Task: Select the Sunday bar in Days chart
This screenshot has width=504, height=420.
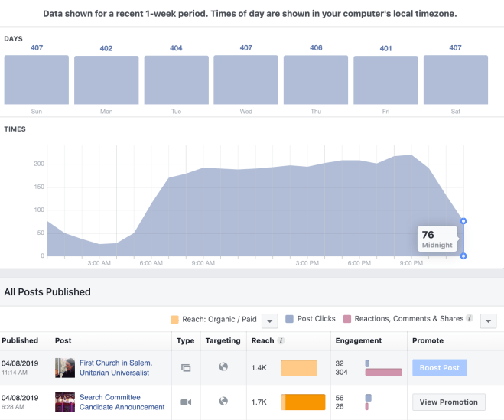Action: click(x=36, y=80)
